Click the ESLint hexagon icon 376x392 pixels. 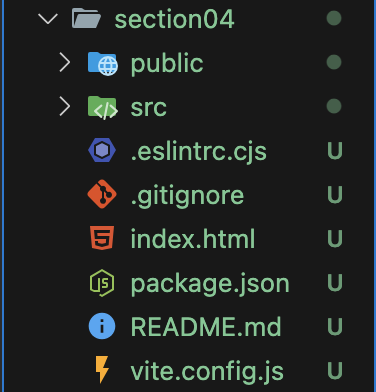tap(102, 151)
